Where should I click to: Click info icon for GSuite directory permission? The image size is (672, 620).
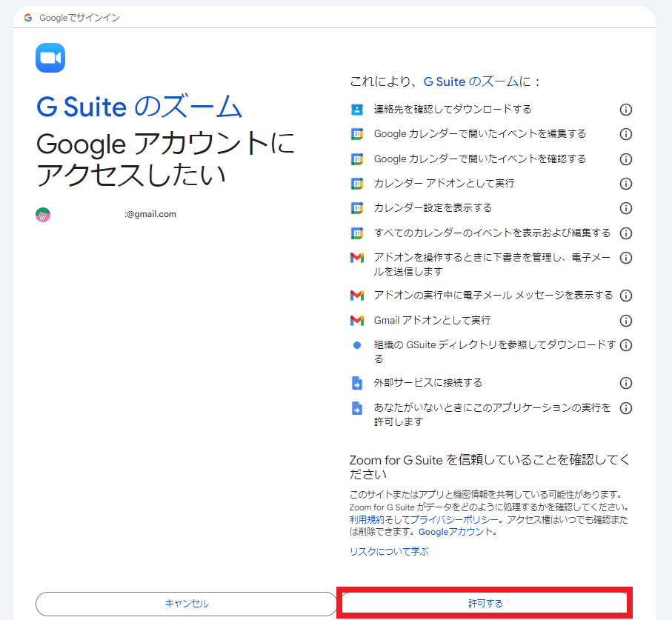(625, 345)
